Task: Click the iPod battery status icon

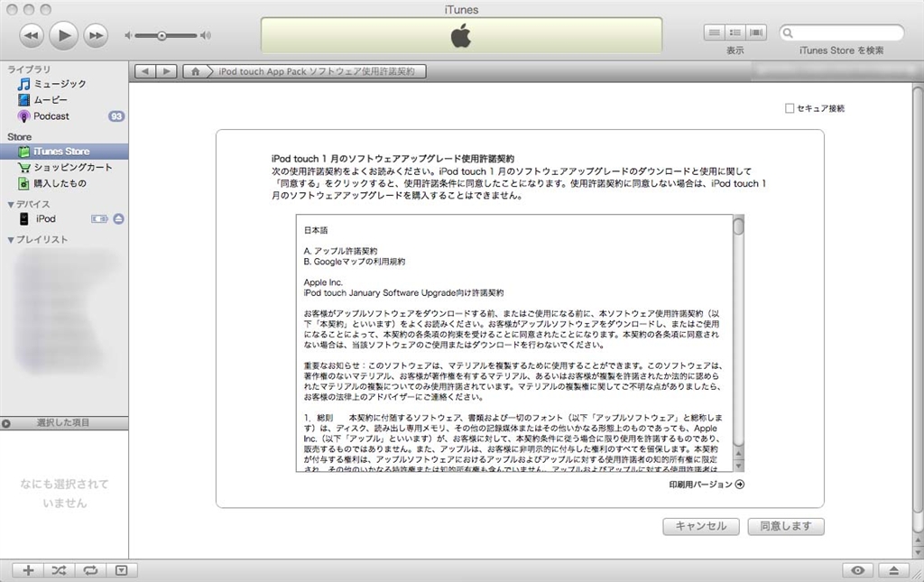Action: click(x=99, y=219)
